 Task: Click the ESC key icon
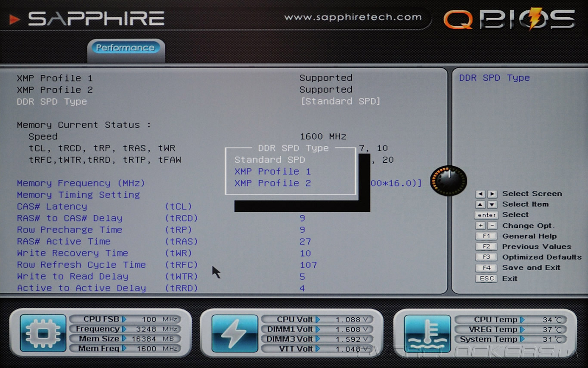pos(486,278)
